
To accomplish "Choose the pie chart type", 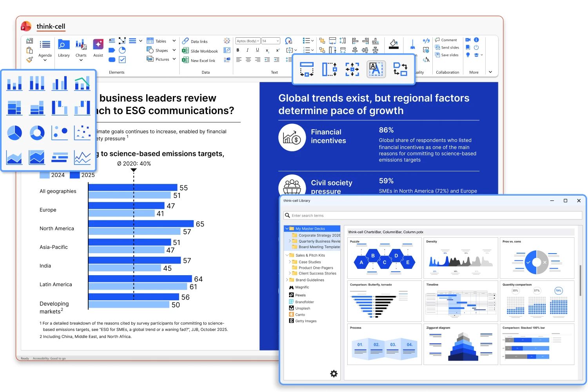I will [x=15, y=133].
